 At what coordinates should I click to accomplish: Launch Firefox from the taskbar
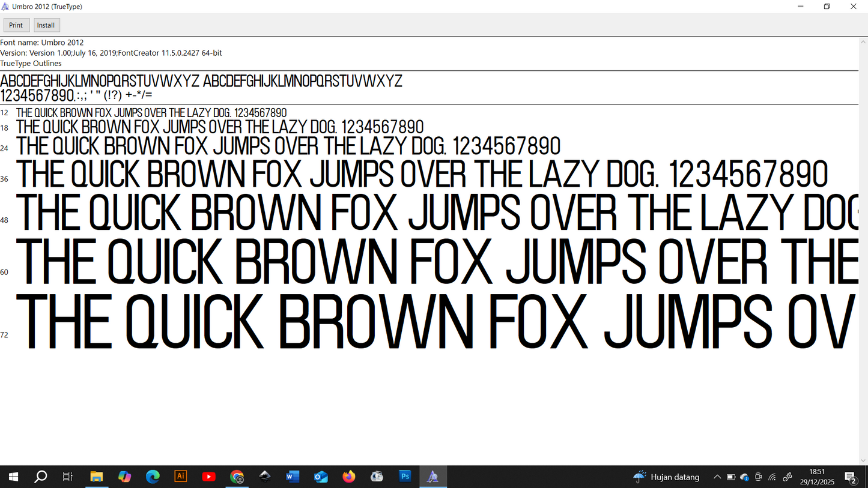click(x=349, y=477)
